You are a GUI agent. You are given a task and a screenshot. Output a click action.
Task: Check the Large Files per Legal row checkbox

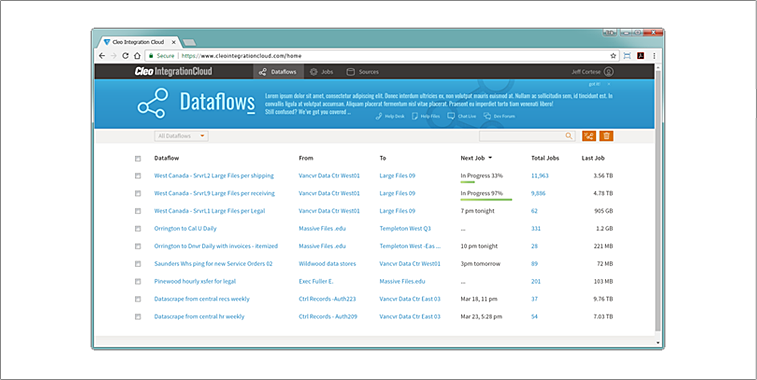(x=138, y=211)
